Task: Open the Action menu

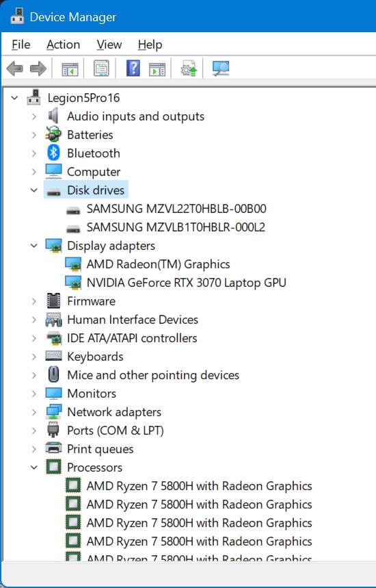Action: 64,44
